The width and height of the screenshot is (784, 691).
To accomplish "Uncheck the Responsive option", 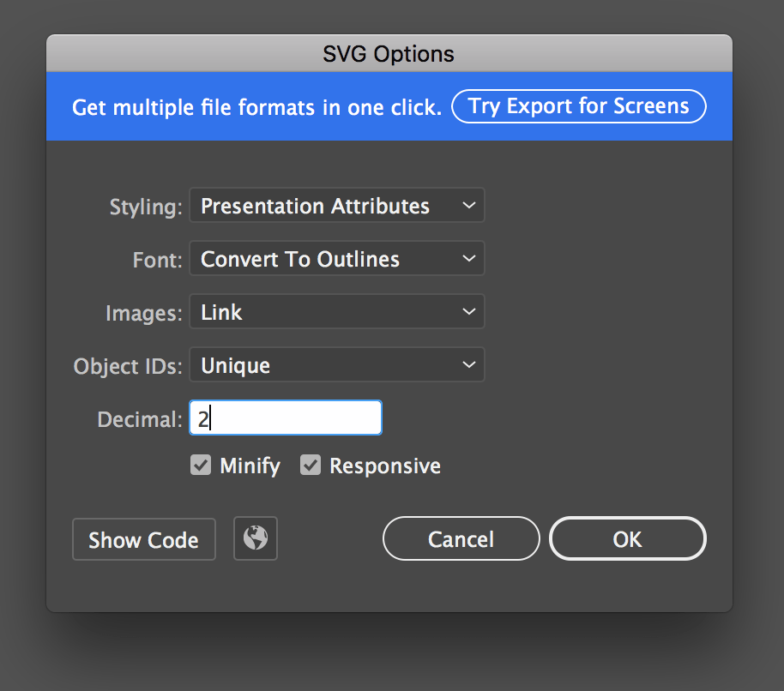I will tap(311, 465).
